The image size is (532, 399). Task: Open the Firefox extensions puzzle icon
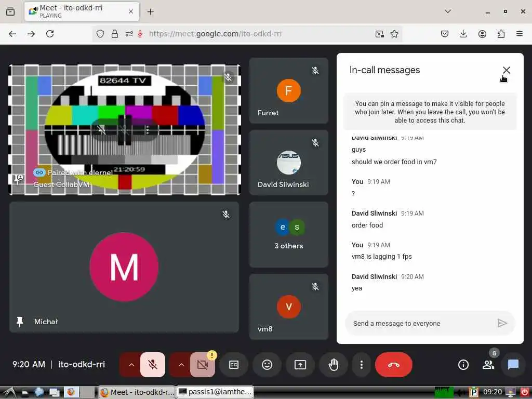[x=501, y=34]
